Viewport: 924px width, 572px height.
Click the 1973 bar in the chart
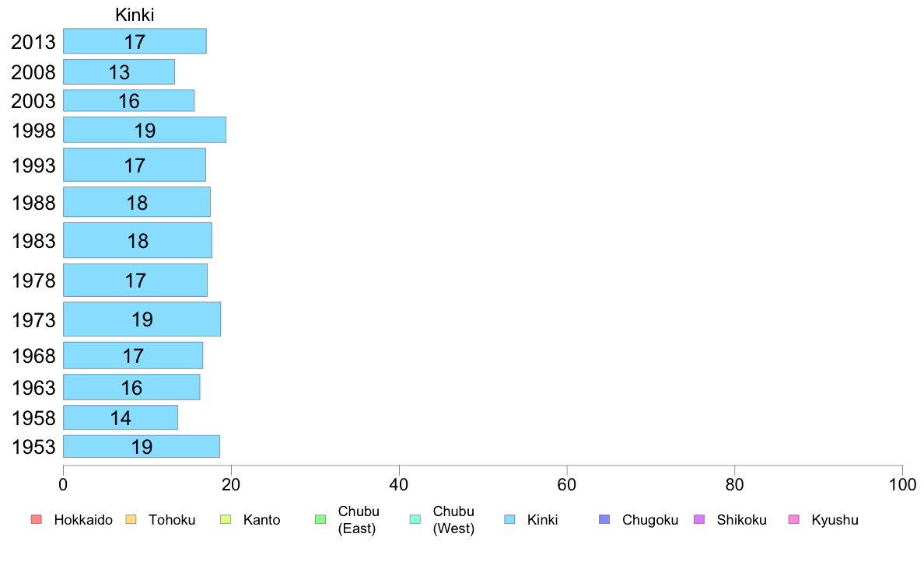point(142,319)
